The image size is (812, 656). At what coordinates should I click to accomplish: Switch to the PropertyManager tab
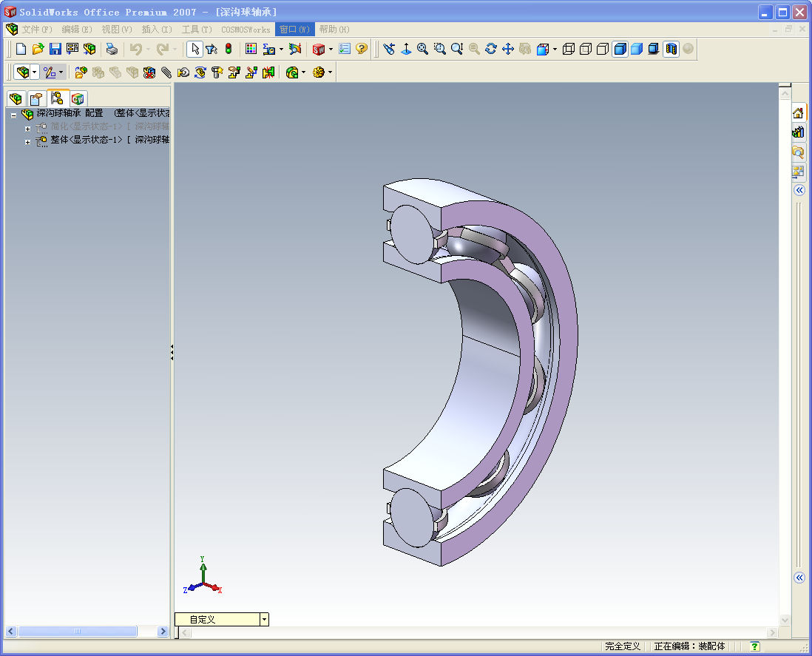tap(35, 98)
